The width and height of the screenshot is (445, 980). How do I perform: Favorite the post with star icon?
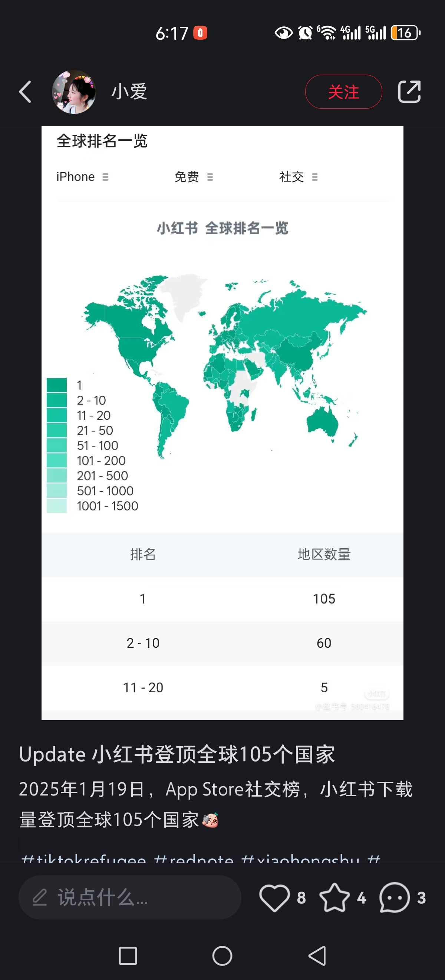click(334, 898)
